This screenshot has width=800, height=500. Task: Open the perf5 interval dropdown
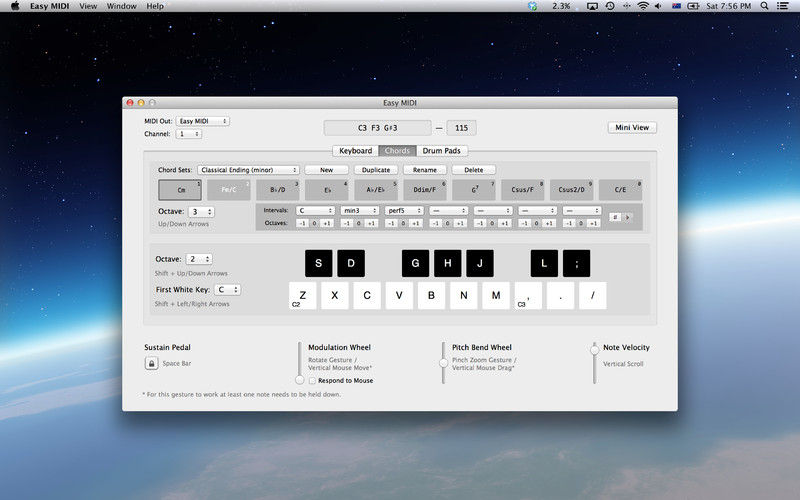pyautogui.click(x=404, y=211)
